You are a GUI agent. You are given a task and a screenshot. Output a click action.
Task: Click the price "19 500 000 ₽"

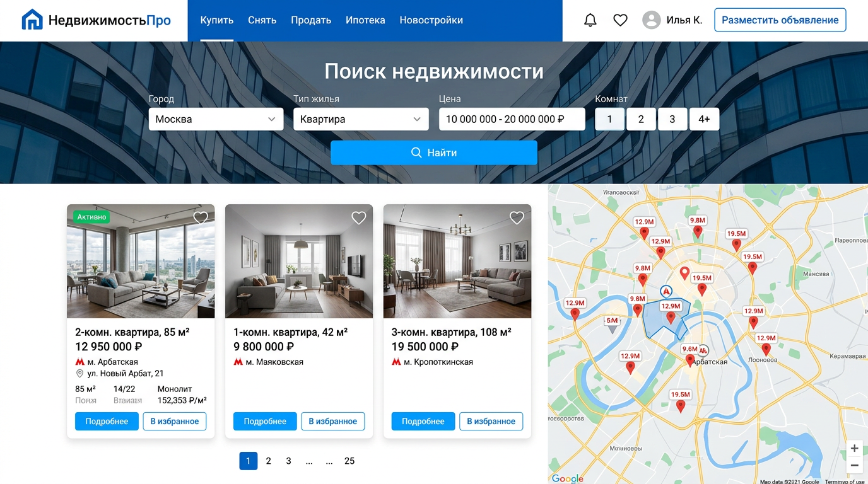click(x=425, y=347)
